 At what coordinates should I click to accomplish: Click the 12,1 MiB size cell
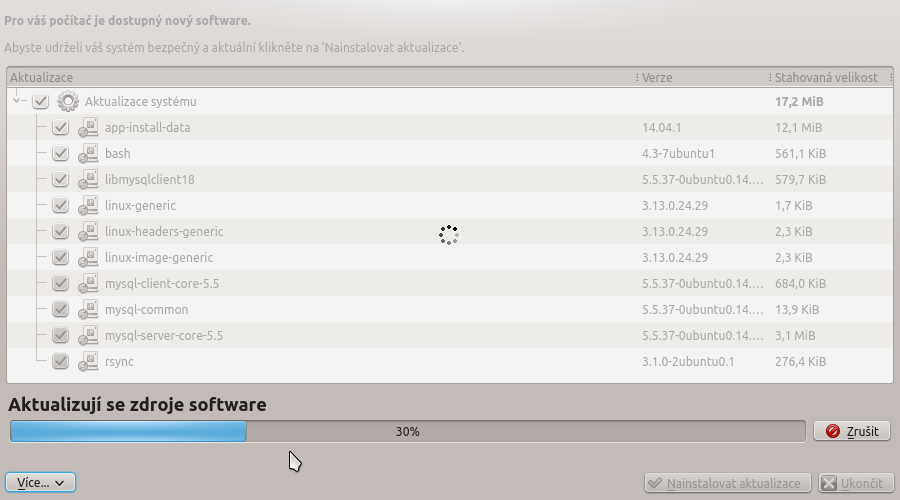tap(798, 127)
